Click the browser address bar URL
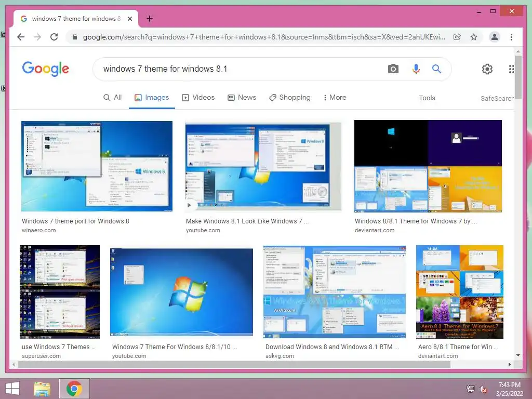The width and height of the screenshot is (532, 399). point(263,37)
